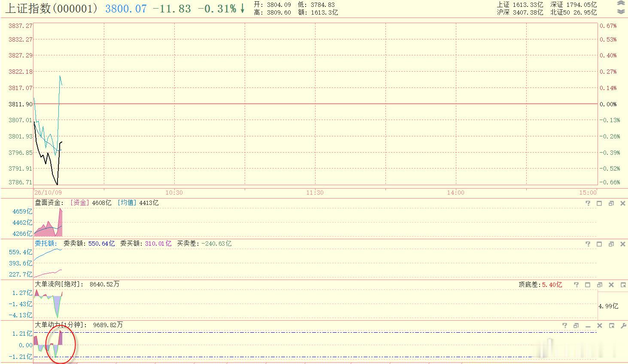Close the 委托额 indicator panel
628x364 pixels.
click(623, 244)
